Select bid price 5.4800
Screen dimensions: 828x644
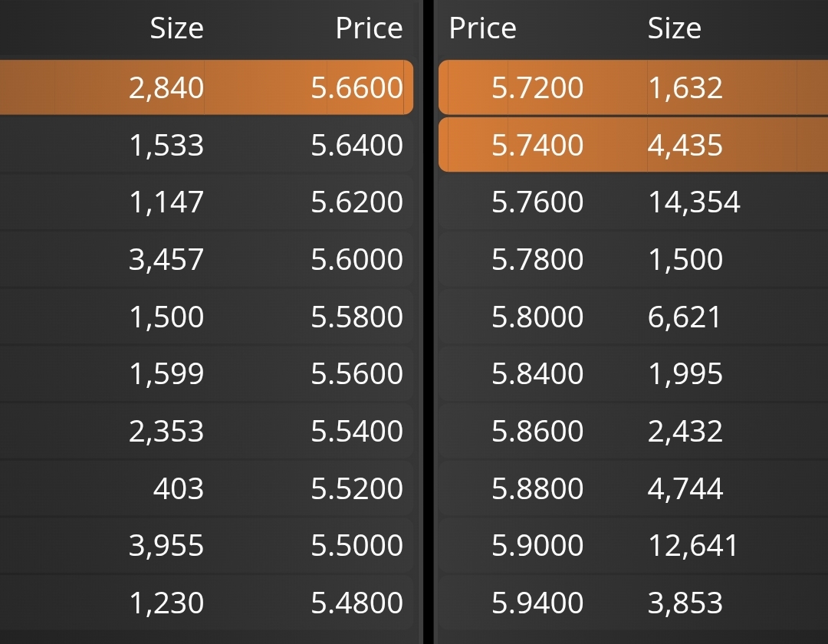coord(357,603)
